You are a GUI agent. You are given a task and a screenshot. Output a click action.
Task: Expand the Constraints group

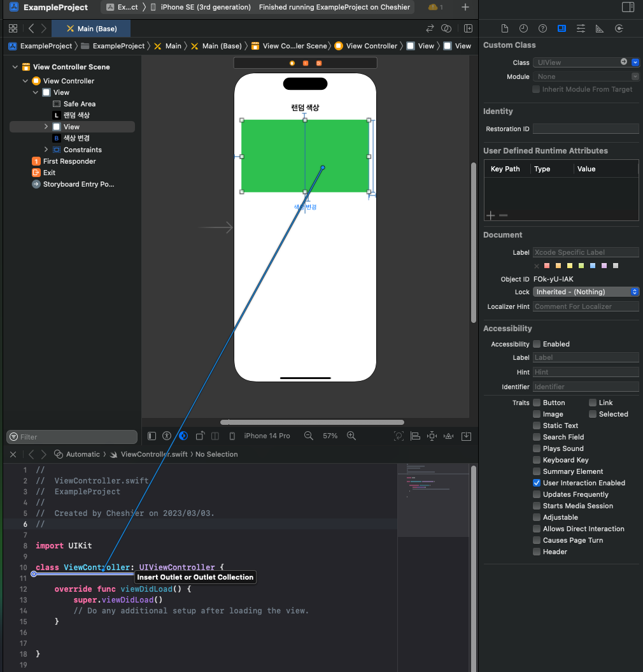46,150
